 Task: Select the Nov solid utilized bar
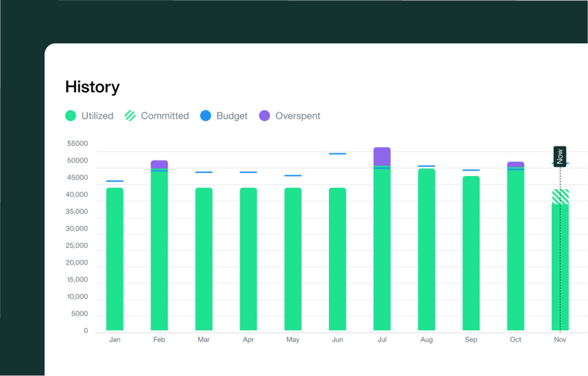[x=560, y=267]
